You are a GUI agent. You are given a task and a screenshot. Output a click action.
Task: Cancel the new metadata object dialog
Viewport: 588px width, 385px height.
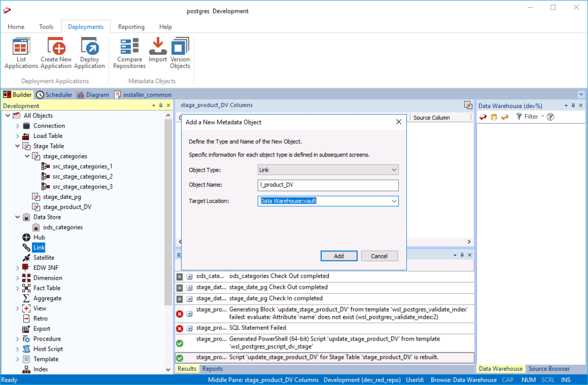coord(379,256)
